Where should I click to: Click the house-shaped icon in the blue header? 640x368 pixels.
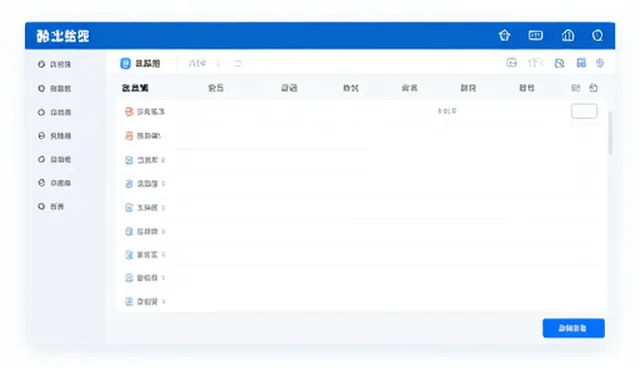(x=504, y=35)
